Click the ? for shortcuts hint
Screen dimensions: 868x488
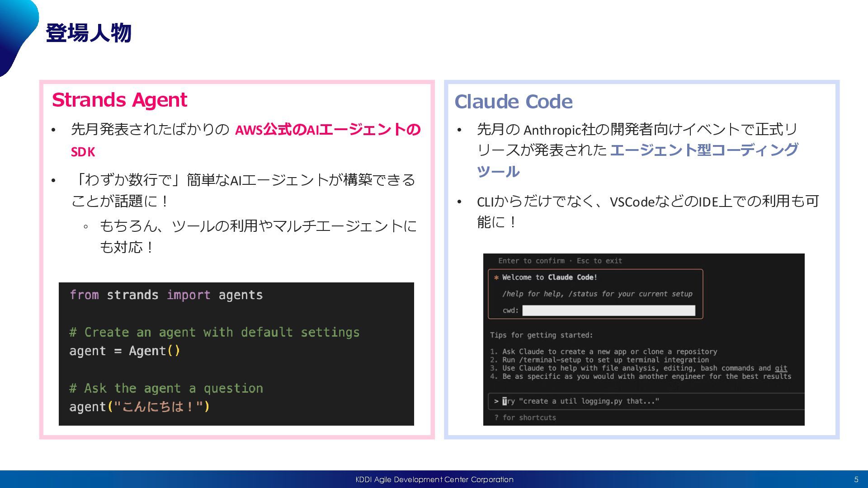[x=525, y=418]
